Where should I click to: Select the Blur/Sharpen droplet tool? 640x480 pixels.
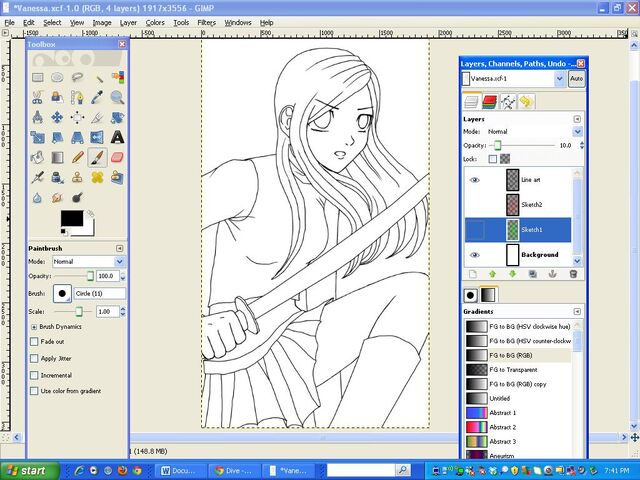(38, 198)
